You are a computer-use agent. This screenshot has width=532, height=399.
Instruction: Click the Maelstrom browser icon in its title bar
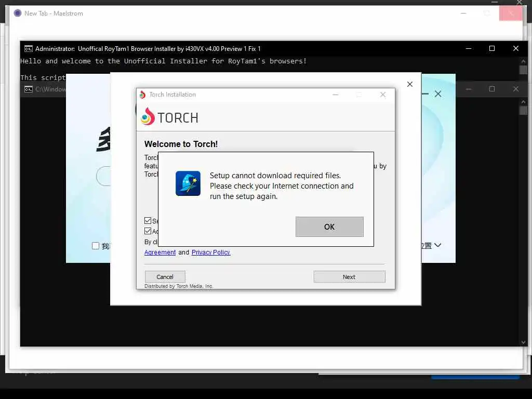pos(18,13)
